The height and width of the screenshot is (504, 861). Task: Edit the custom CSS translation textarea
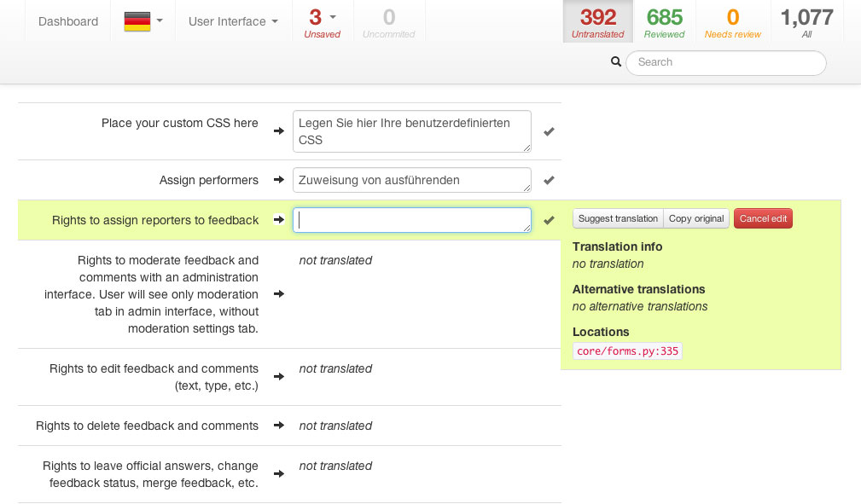tap(412, 131)
